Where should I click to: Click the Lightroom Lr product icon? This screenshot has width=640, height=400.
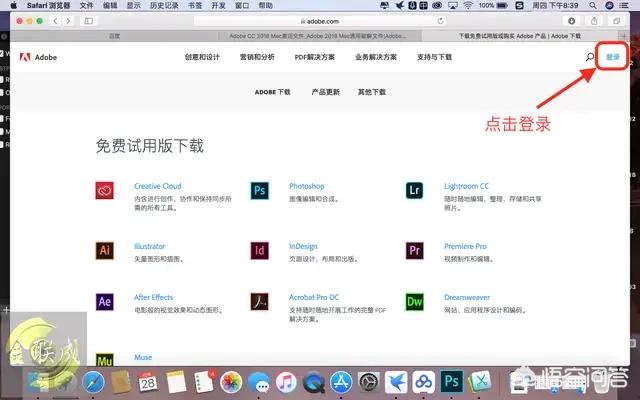[414, 191]
